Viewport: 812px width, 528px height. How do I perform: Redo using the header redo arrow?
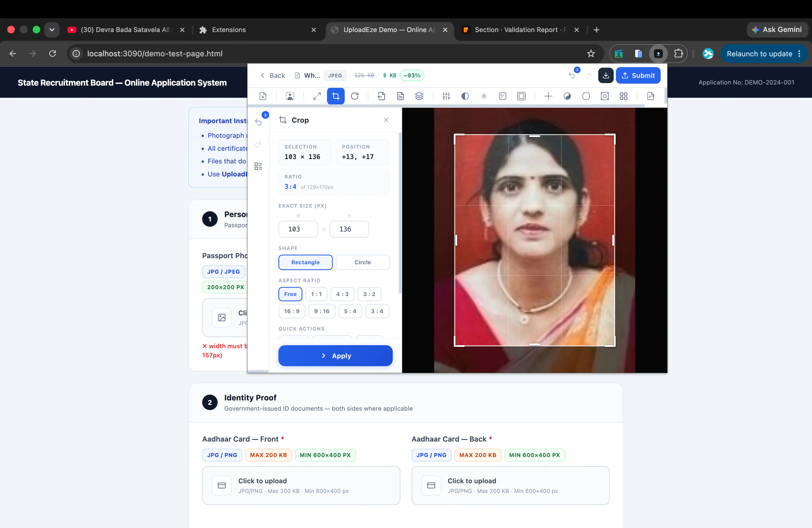(588, 75)
